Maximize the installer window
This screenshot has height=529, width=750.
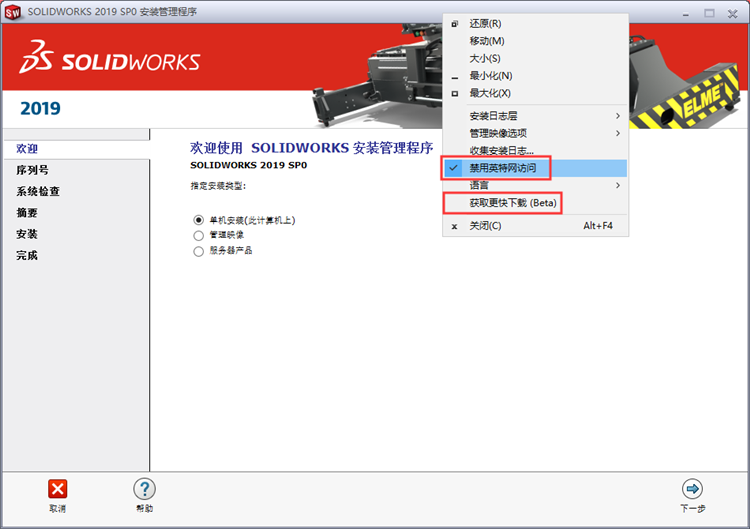pos(709,13)
